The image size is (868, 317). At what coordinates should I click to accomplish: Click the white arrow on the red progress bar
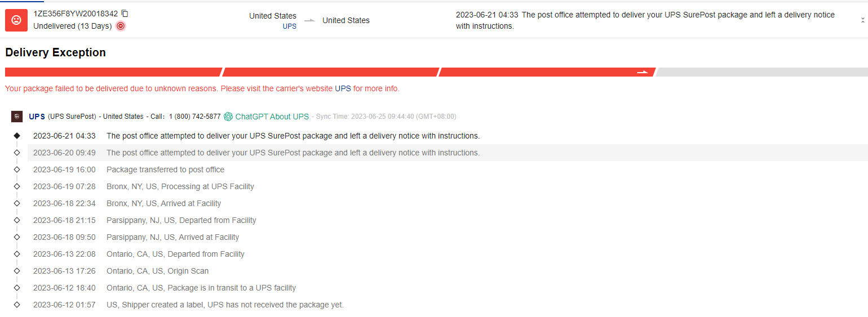[x=643, y=72]
